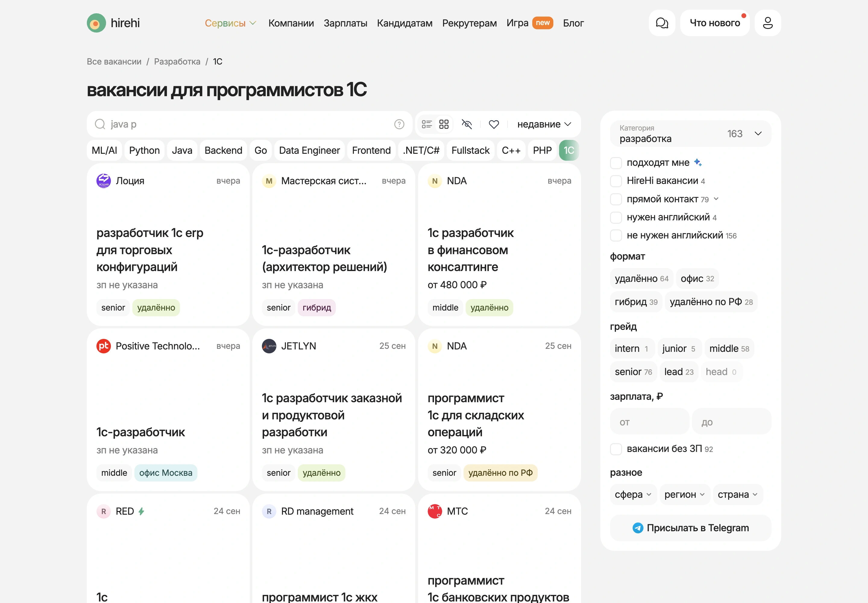Enable the подходят мне checkbox
Image resolution: width=868 pixels, height=603 pixels.
click(x=616, y=163)
